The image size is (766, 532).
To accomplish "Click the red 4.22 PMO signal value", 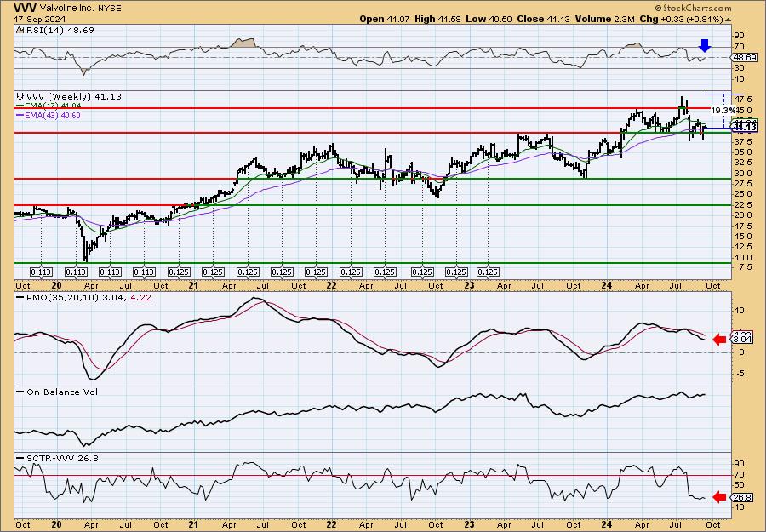I will (141, 297).
